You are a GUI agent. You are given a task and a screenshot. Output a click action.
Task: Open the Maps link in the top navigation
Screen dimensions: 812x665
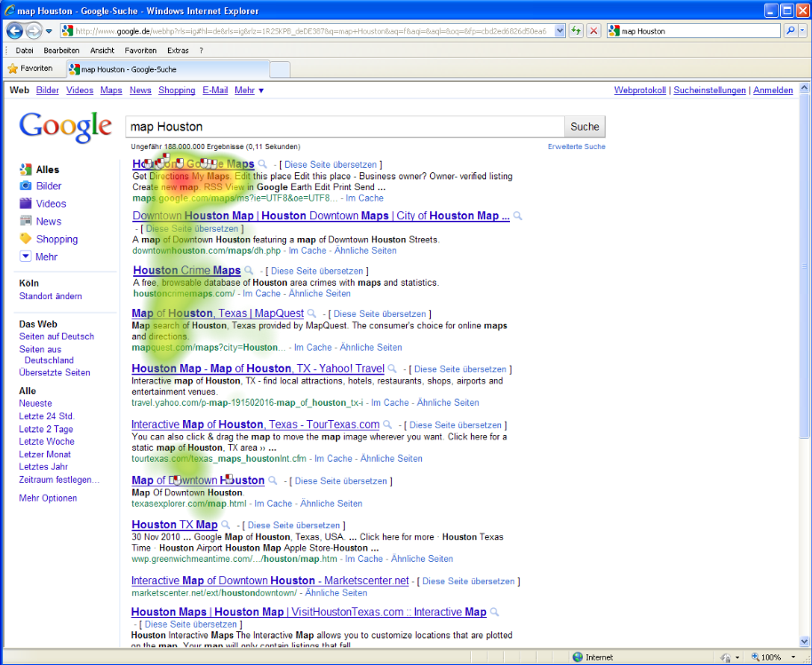coord(111,90)
